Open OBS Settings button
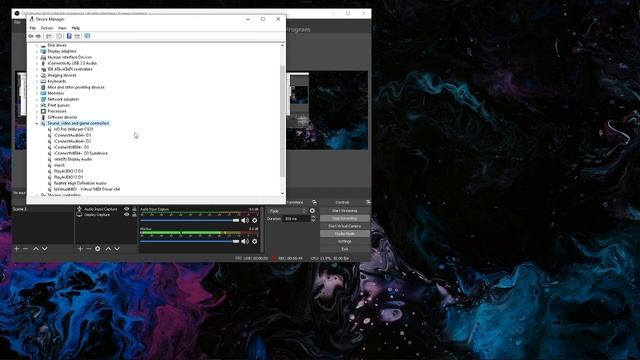Viewport: 640px width, 360px height. click(x=345, y=241)
